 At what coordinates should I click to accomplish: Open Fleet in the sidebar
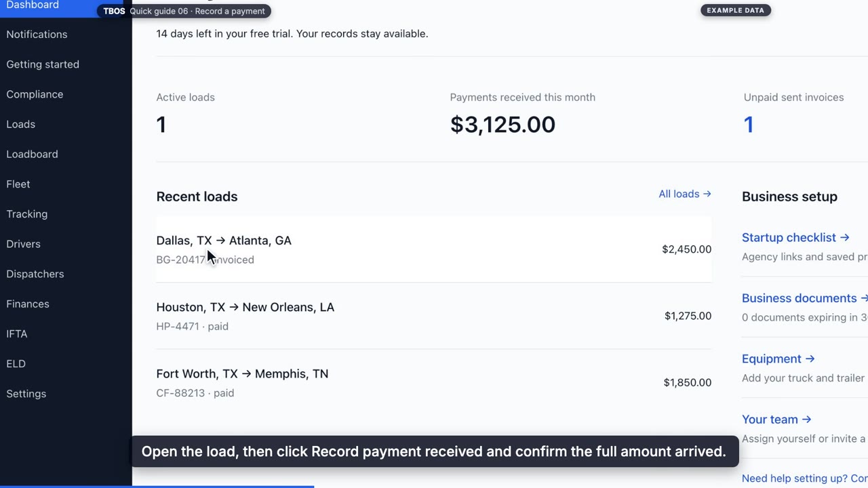click(x=18, y=184)
